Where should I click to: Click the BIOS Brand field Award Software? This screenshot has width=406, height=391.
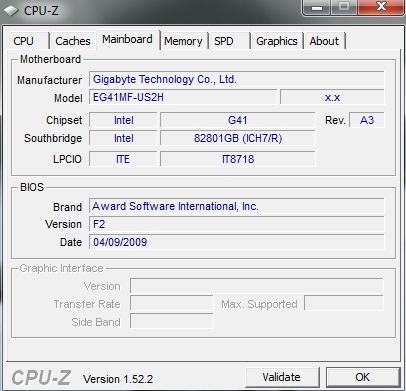[237, 206]
